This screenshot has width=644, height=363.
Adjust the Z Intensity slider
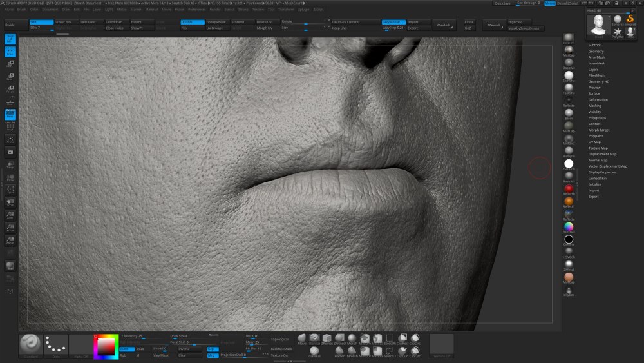coord(143,337)
